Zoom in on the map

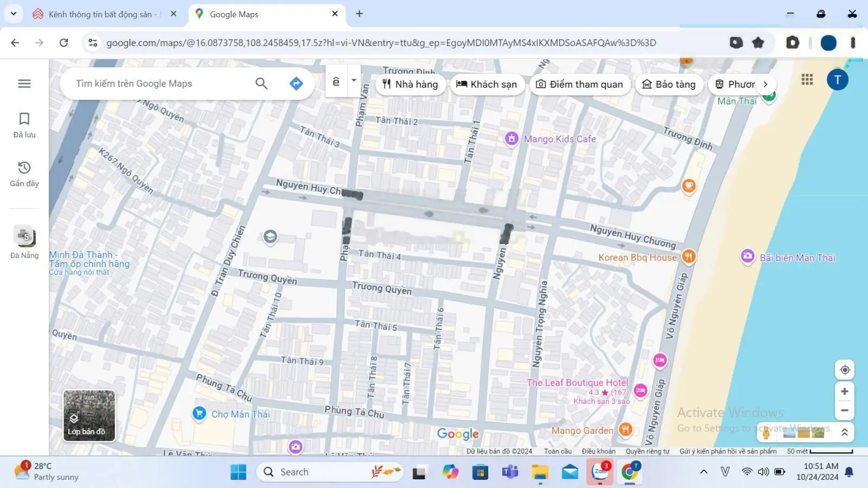[845, 391]
